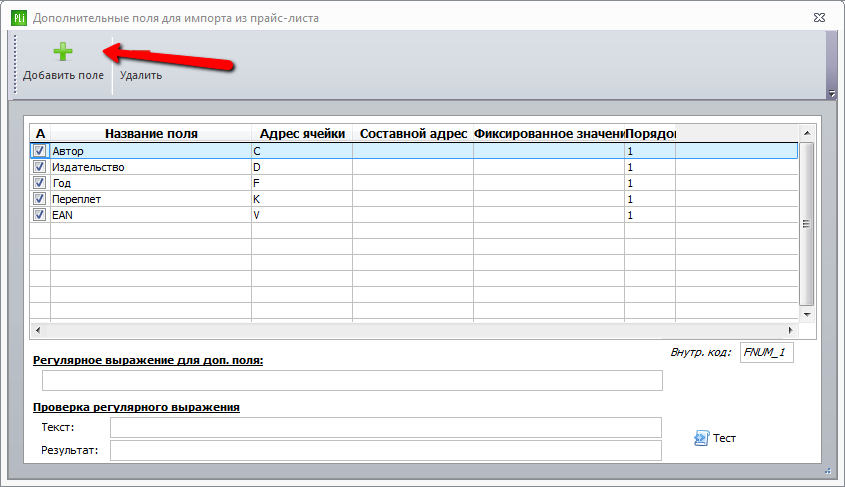Click the vertical scrollbar up arrow
The image size is (845, 487).
coord(807,133)
